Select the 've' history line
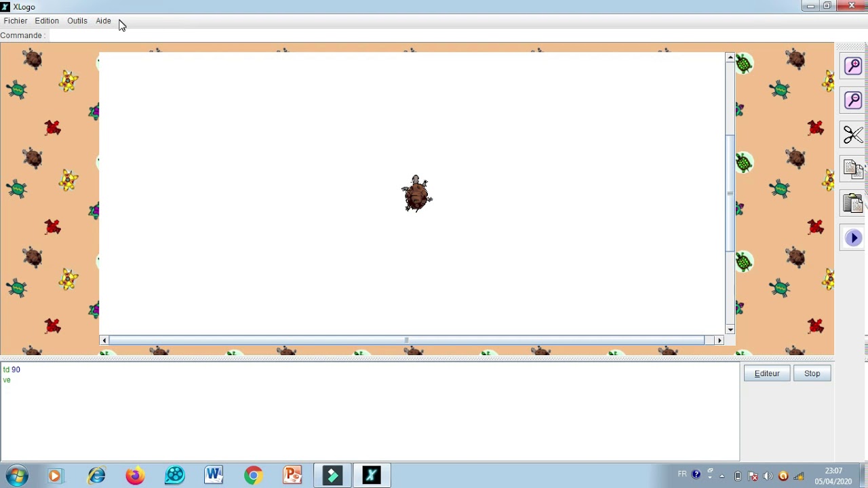 pos(7,380)
